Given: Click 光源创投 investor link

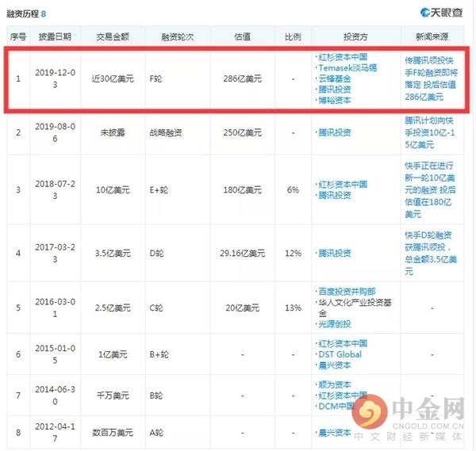Looking at the screenshot, I should click(x=335, y=324).
